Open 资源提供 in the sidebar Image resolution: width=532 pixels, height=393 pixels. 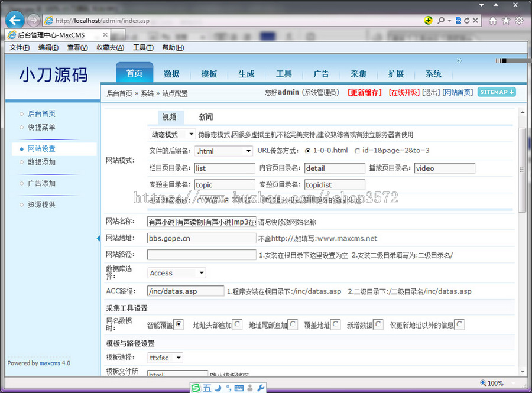click(41, 204)
